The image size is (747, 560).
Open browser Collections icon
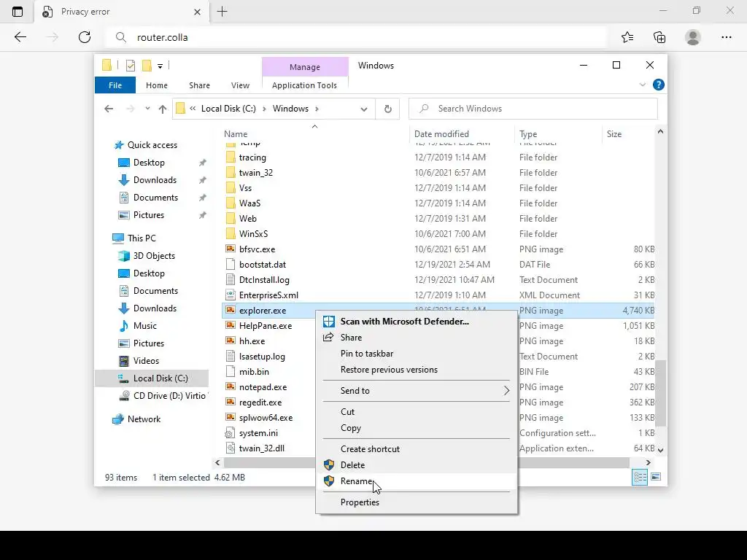(x=659, y=37)
